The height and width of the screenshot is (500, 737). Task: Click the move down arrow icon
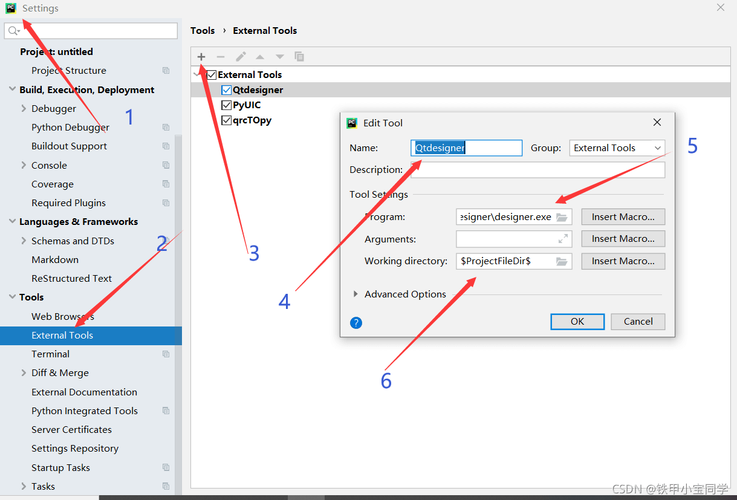(280, 57)
